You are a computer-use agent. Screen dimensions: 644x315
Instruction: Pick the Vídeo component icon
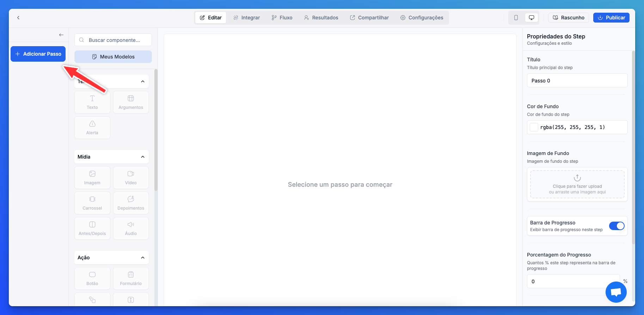(131, 178)
